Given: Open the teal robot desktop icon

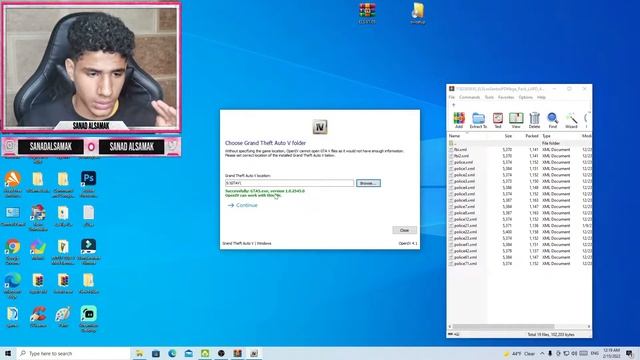Looking at the screenshot, I should coord(89,319).
